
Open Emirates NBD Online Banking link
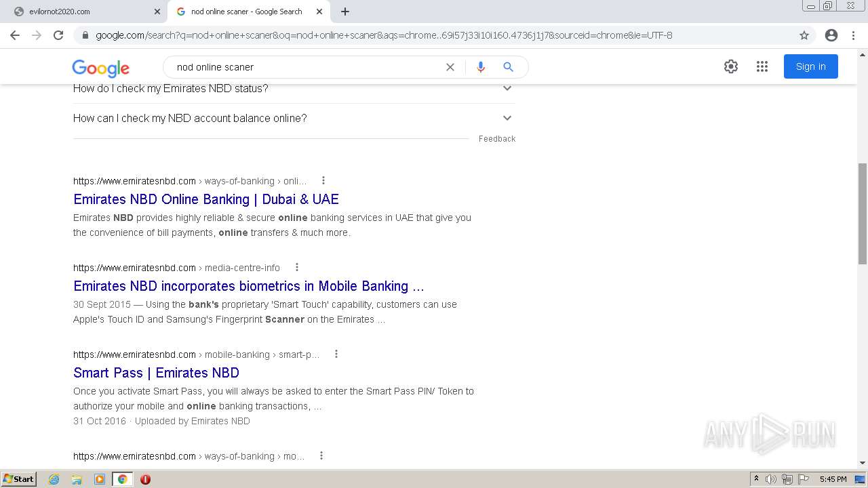pyautogui.click(x=206, y=199)
